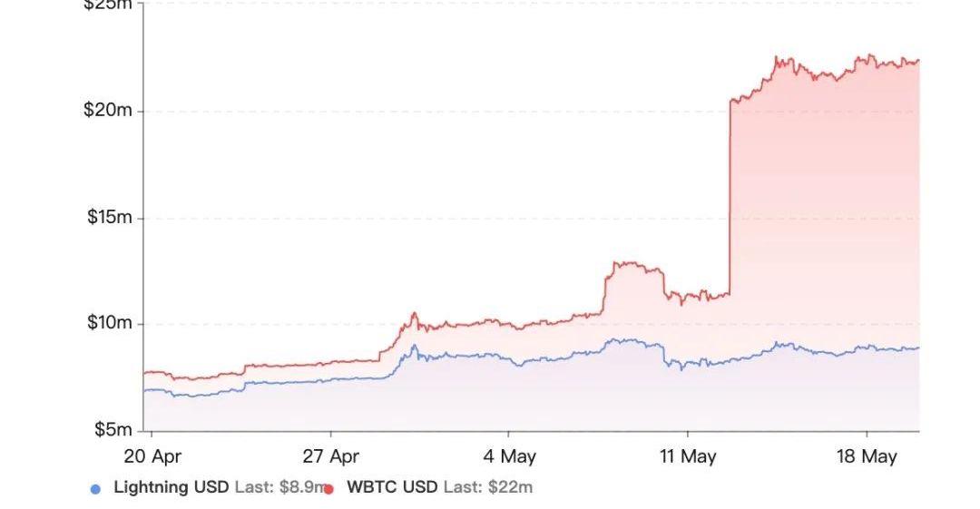Click the $15m y-axis label
The image size is (980, 509).
tap(110, 218)
